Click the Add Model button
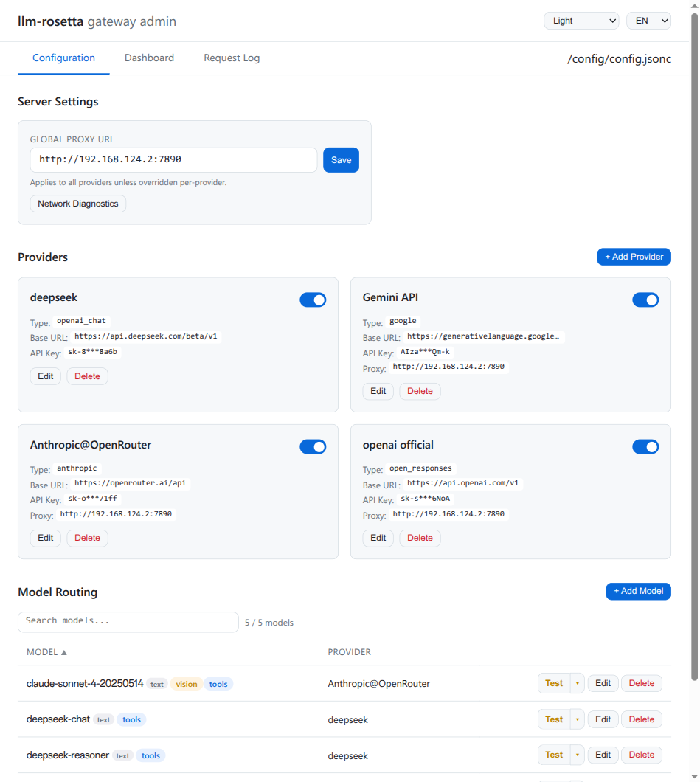Image resolution: width=700 pixels, height=782 pixels. [638, 591]
